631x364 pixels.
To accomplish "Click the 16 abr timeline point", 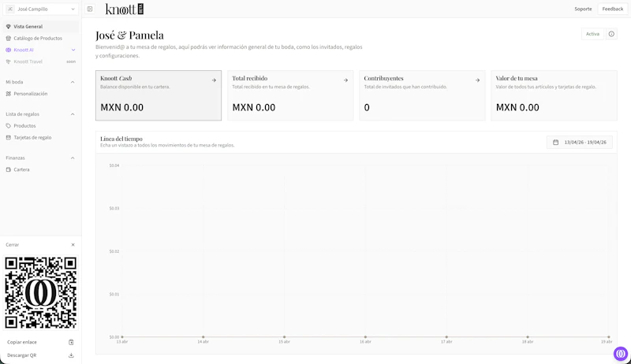I will 365,336.
